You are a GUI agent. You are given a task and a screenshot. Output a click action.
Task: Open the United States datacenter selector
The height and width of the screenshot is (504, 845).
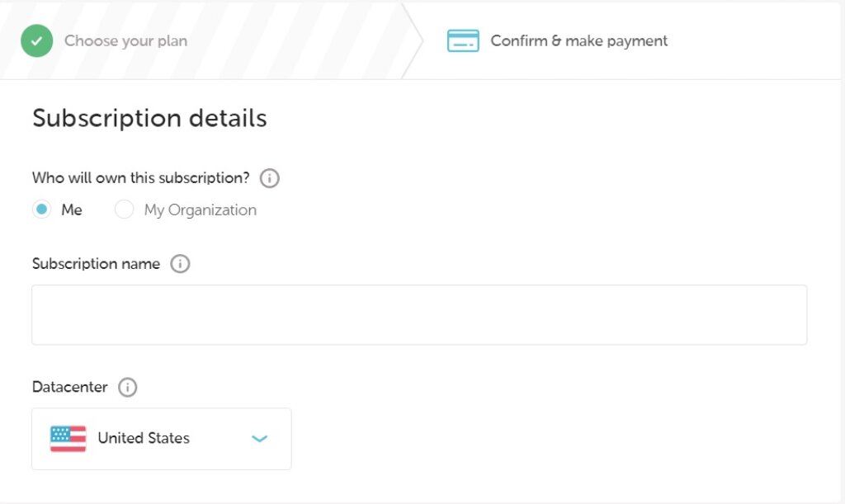pyautogui.click(x=162, y=439)
